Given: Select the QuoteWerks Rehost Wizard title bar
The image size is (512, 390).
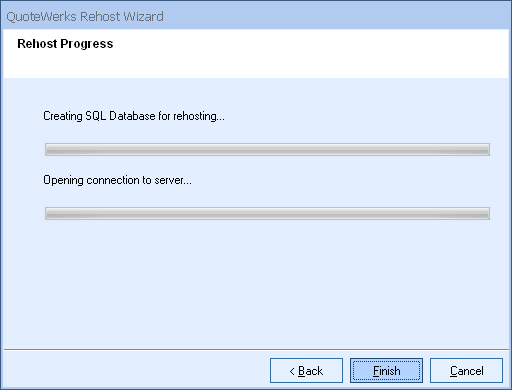Looking at the screenshot, I should coord(256,16).
